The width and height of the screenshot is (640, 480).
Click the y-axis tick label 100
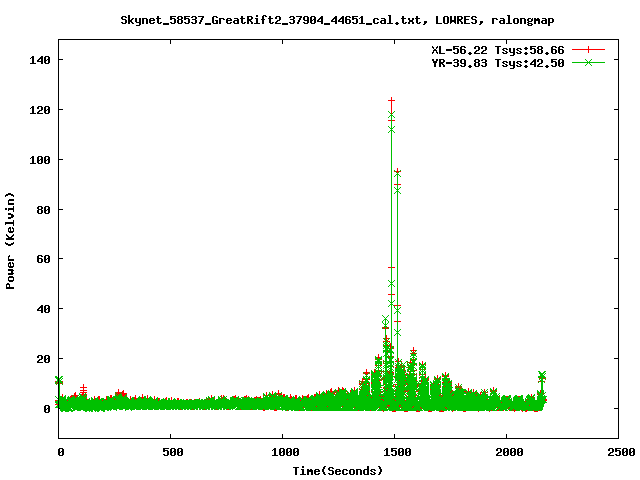(40, 160)
